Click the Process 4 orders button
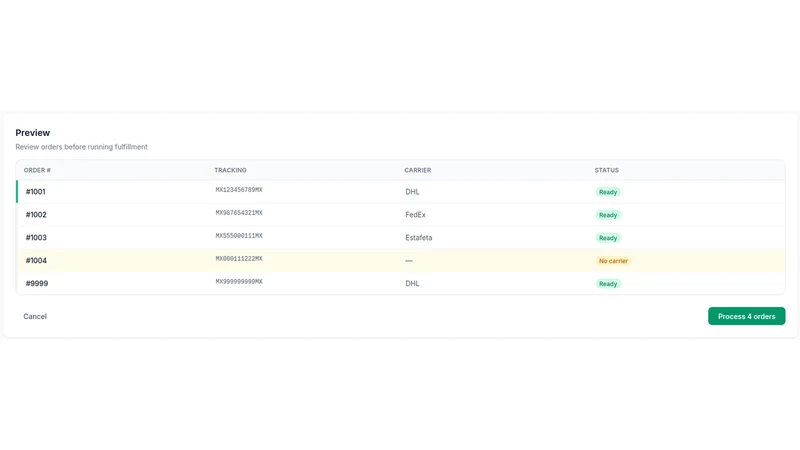 point(746,316)
